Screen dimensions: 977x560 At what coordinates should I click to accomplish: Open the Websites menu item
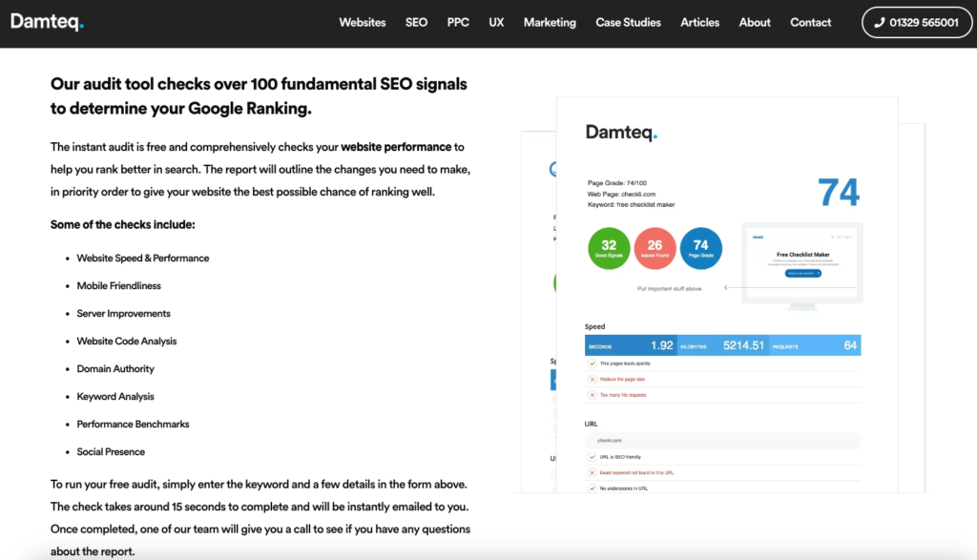tap(363, 23)
